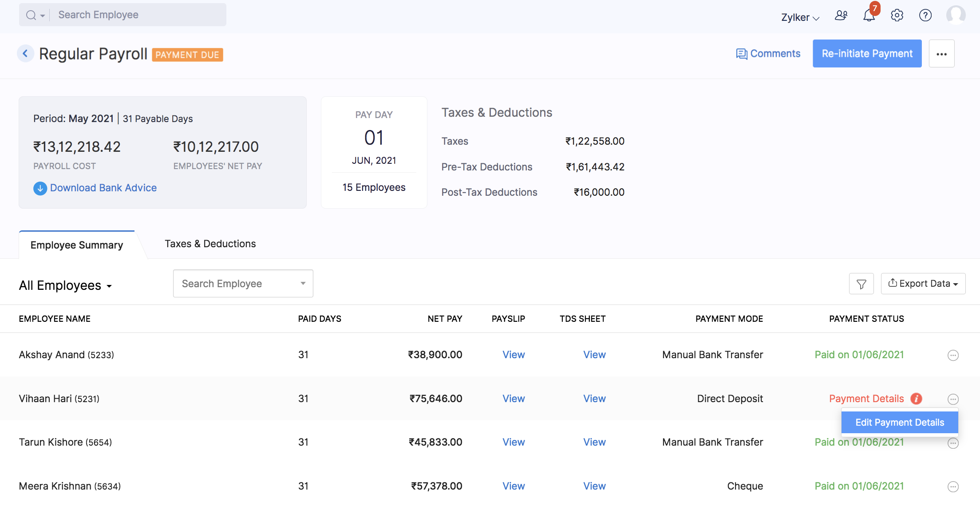Click the help question mark icon
980x506 pixels.
[x=925, y=16]
